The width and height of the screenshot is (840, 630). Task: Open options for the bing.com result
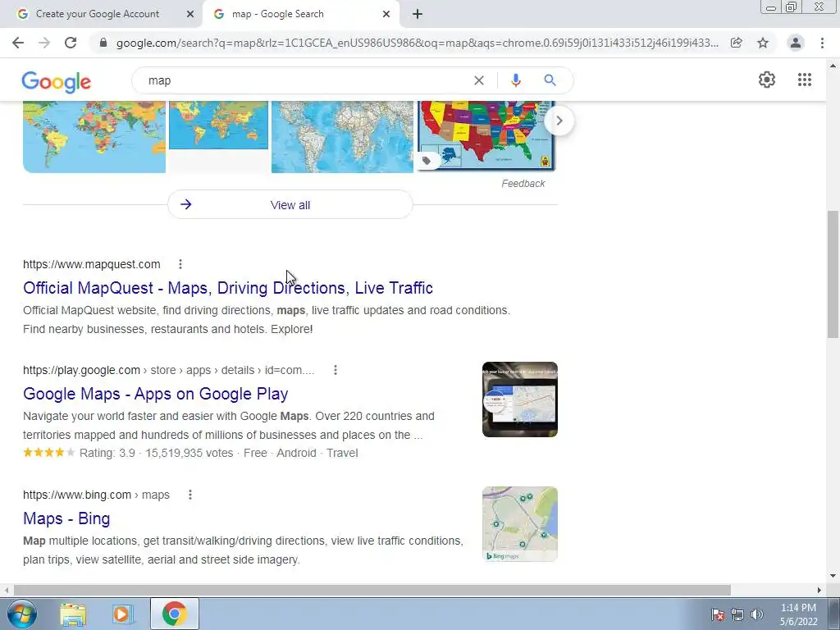point(190,495)
